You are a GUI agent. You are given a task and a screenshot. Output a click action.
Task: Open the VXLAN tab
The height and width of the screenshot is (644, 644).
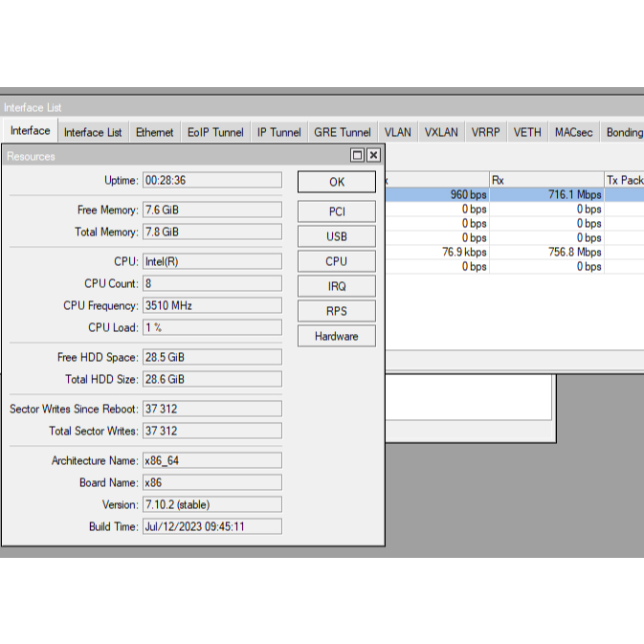click(x=441, y=132)
